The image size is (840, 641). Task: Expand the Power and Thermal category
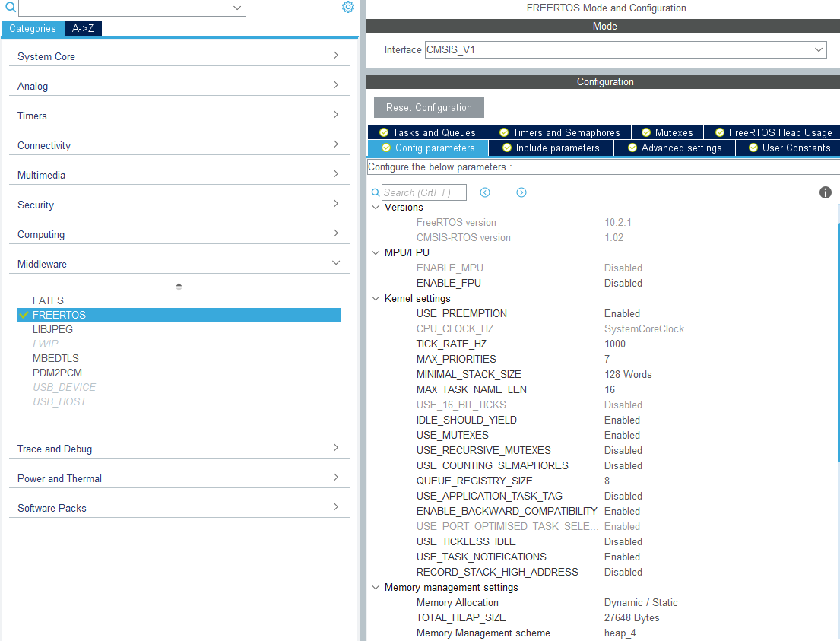coord(179,478)
